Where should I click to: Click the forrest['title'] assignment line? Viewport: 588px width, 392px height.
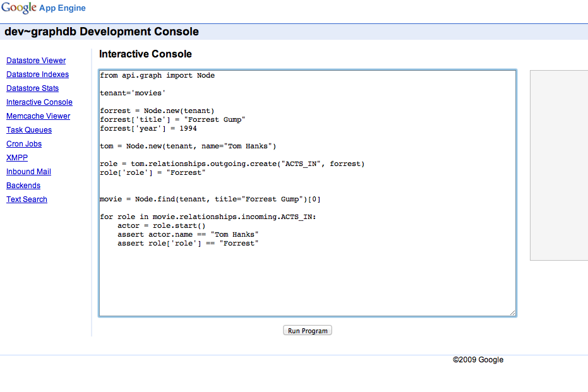(x=172, y=119)
